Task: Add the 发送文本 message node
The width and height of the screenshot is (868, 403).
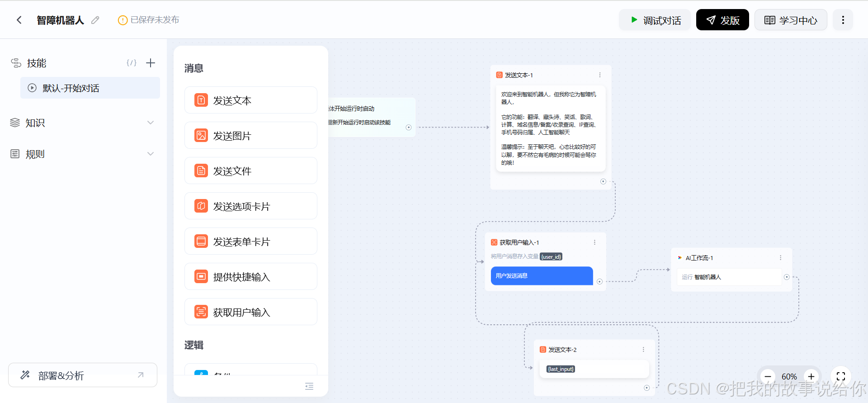Action: click(x=251, y=100)
